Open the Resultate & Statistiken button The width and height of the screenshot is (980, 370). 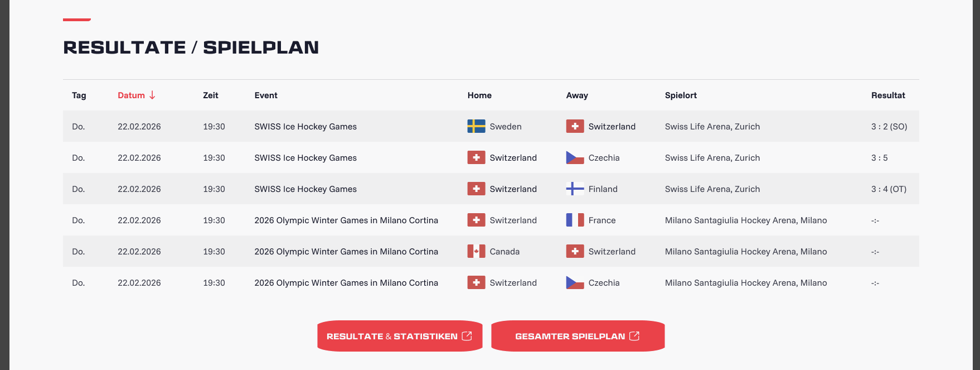[x=400, y=336]
